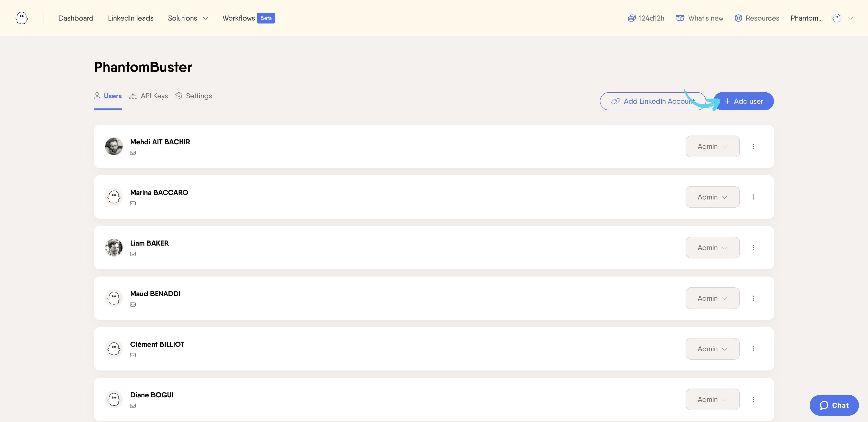Screen dimensions: 868x422
Task: Open three-dot menu for Diane BOGUI
Action: pos(753,399)
